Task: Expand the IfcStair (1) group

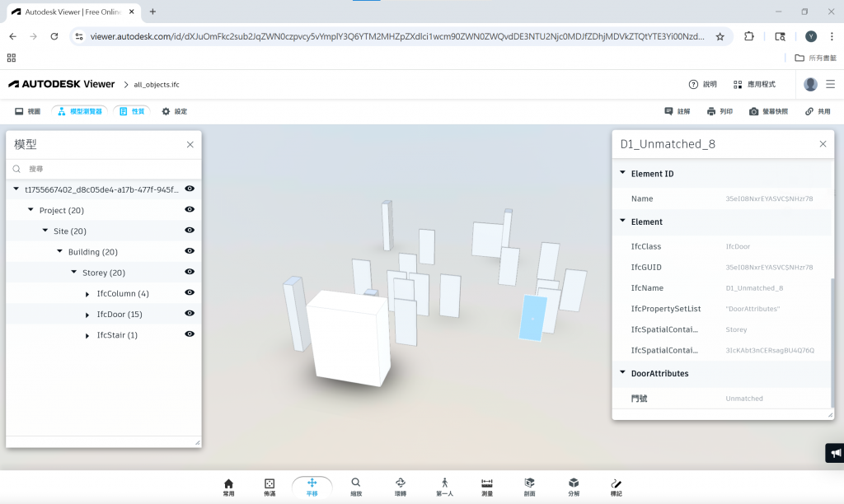Action: click(x=87, y=336)
